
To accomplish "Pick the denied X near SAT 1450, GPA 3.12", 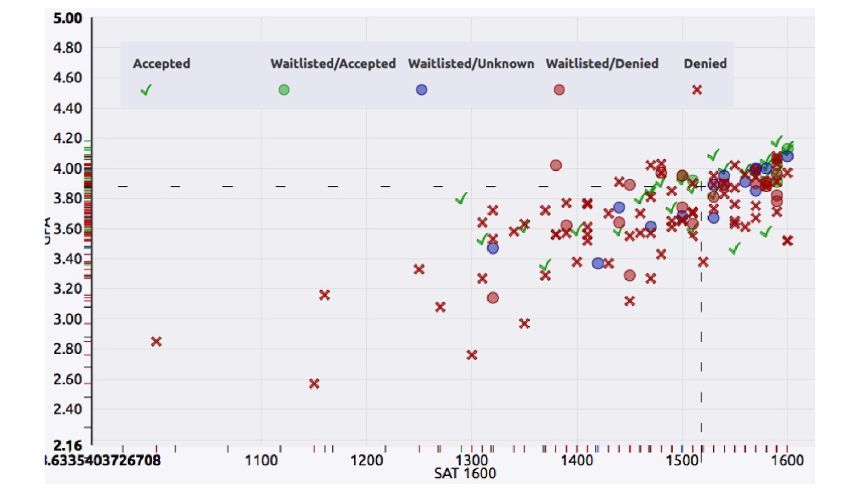I will [629, 301].
